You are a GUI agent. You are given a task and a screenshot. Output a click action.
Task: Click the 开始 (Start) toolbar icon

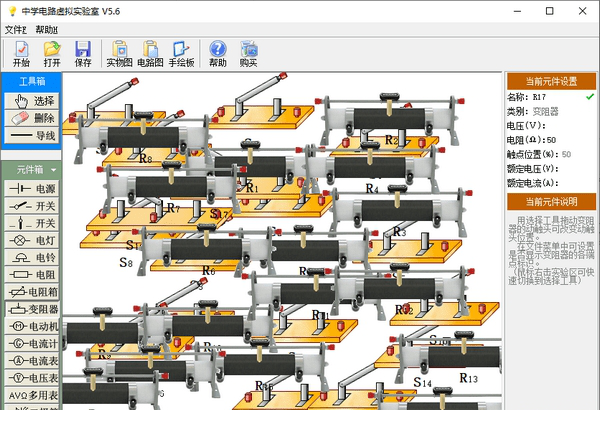pos(21,54)
